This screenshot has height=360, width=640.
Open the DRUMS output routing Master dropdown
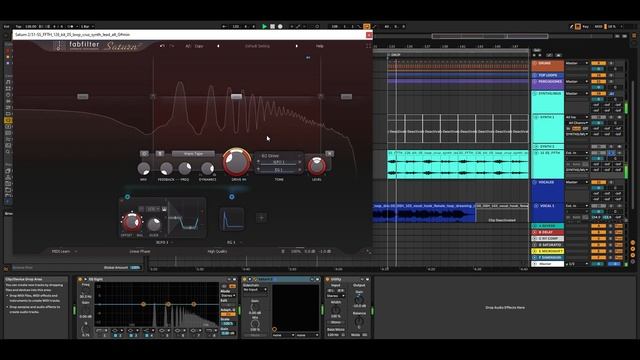(x=577, y=63)
